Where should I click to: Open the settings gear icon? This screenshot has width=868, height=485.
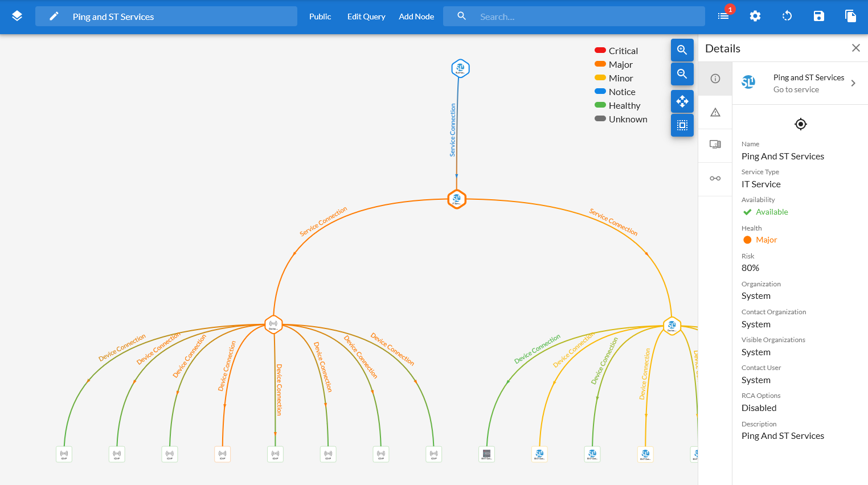click(755, 17)
